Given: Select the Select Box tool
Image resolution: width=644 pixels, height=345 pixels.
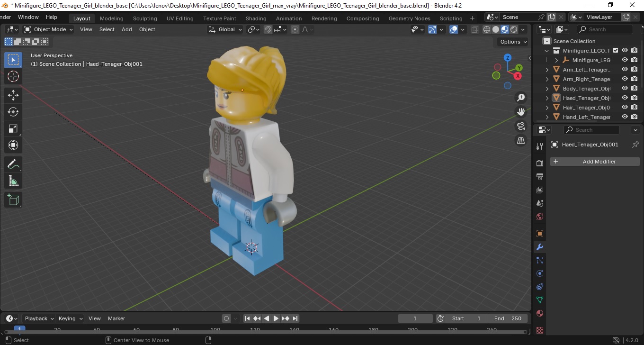Looking at the screenshot, I should click(x=13, y=60).
